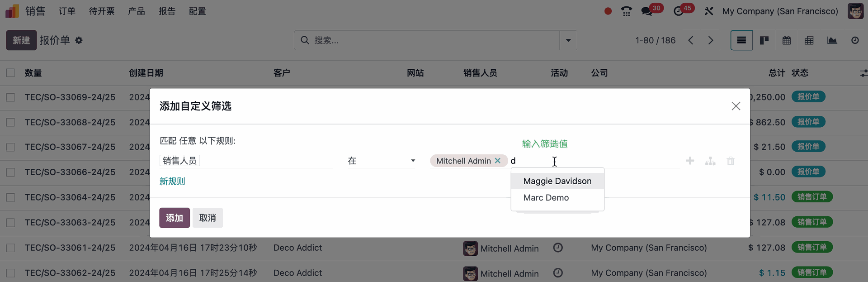Open the 订单 menu
The height and width of the screenshot is (282, 868).
[x=67, y=11]
